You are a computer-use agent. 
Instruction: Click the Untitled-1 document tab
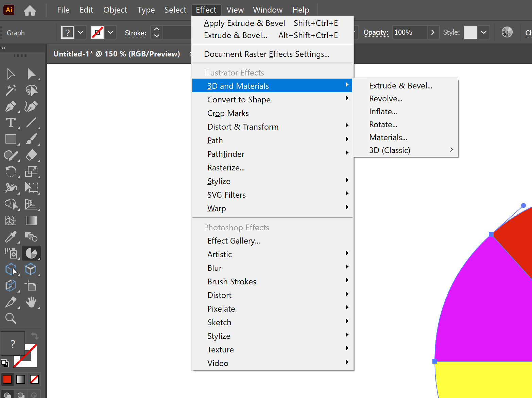pyautogui.click(x=117, y=54)
